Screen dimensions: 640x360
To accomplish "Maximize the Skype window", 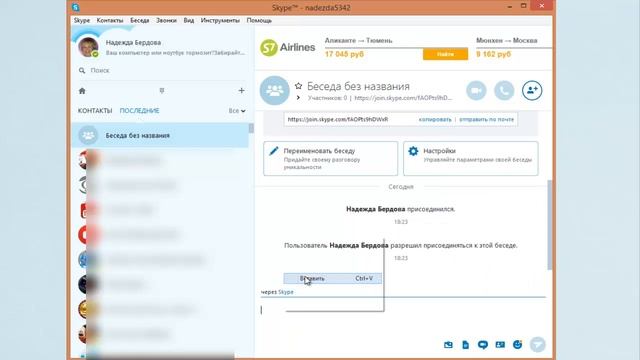I will pyautogui.click(x=523, y=6).
